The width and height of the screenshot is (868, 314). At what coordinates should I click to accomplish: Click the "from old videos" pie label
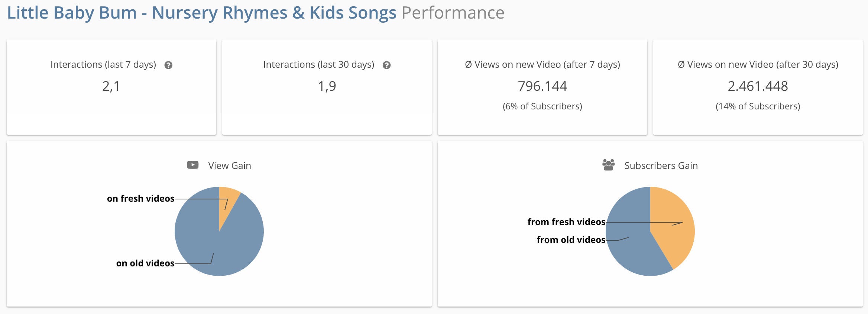pyautogui.click(x=571, y=240)
